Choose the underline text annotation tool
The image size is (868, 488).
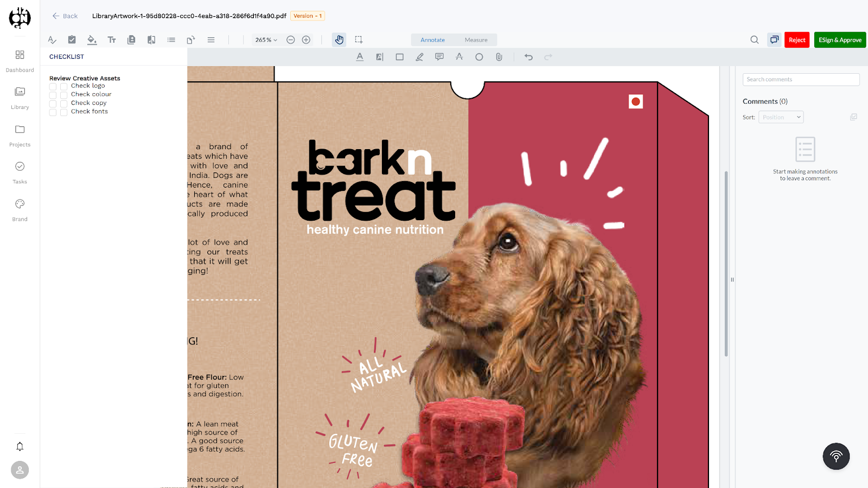(360, 57)
